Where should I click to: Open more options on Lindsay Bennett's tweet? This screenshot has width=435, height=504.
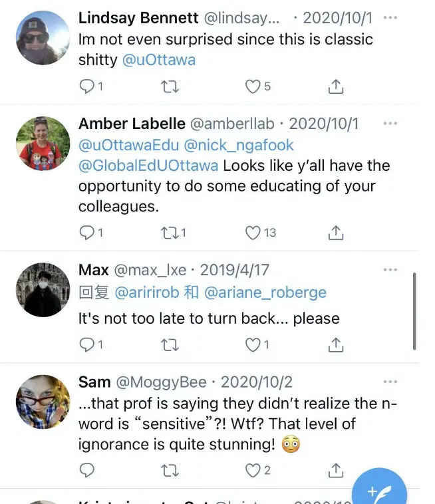point(390,17)
